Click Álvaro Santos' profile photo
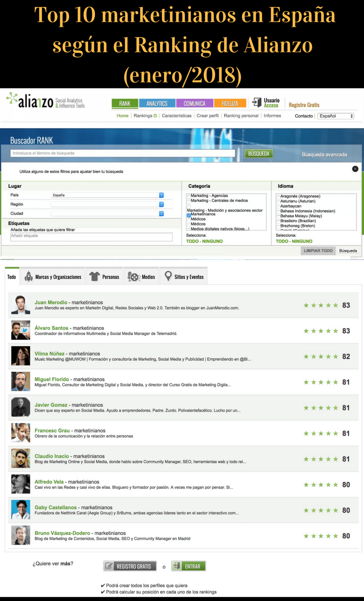This screenshot has height=601, width=364. coord(20,331)
